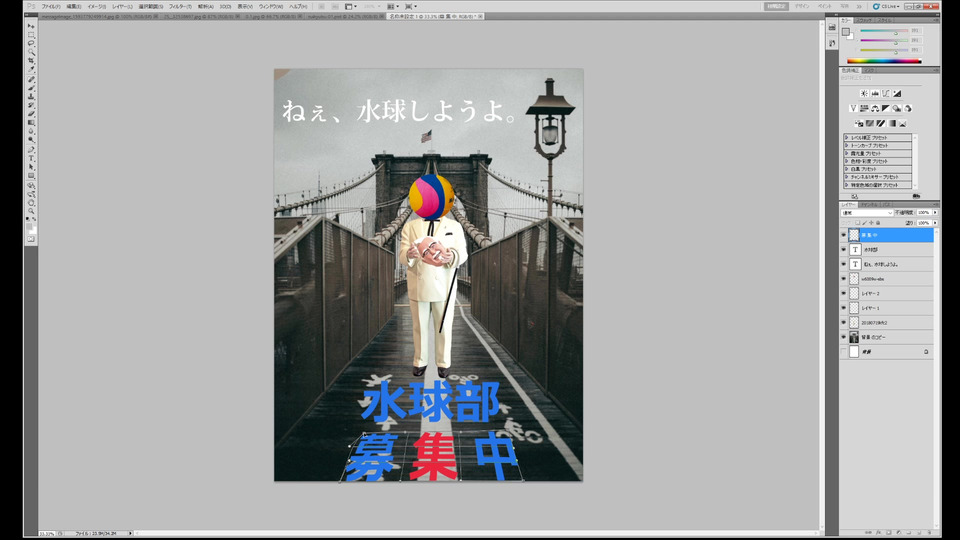Viewport: 960px width, 540px height.
Task: Hide the 背景 のコピー layer
Action: point(844,337)
